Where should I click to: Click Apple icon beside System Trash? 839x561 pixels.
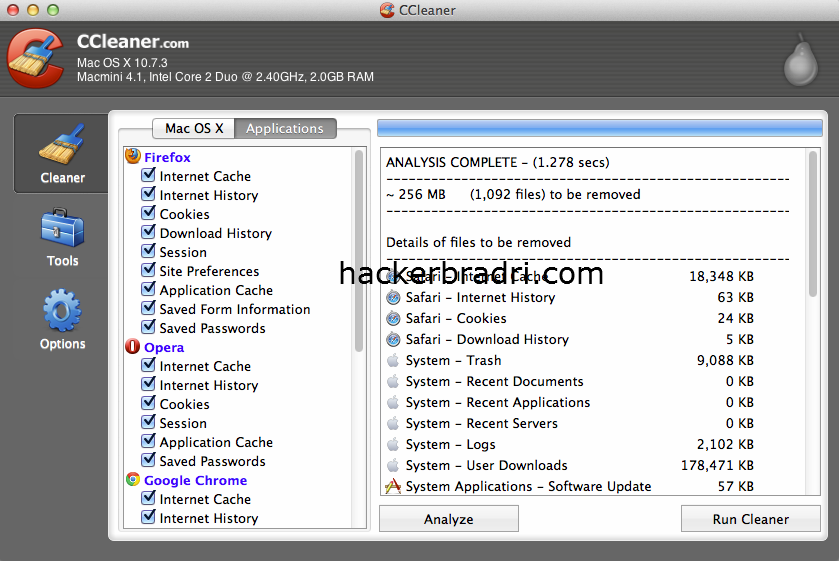pos(393,360)
